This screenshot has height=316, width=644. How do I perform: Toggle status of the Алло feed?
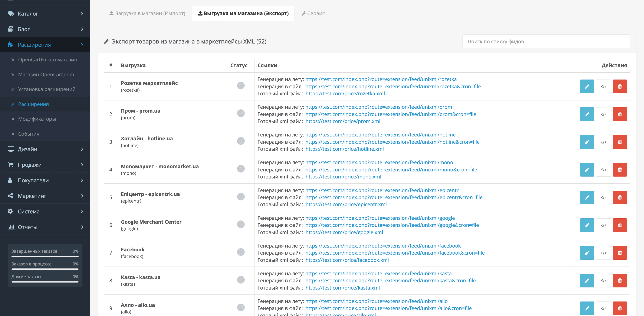[x=241, y=307]
